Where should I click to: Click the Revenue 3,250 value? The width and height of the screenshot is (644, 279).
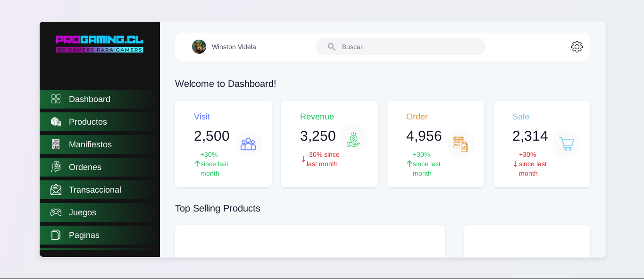point(318,136)
